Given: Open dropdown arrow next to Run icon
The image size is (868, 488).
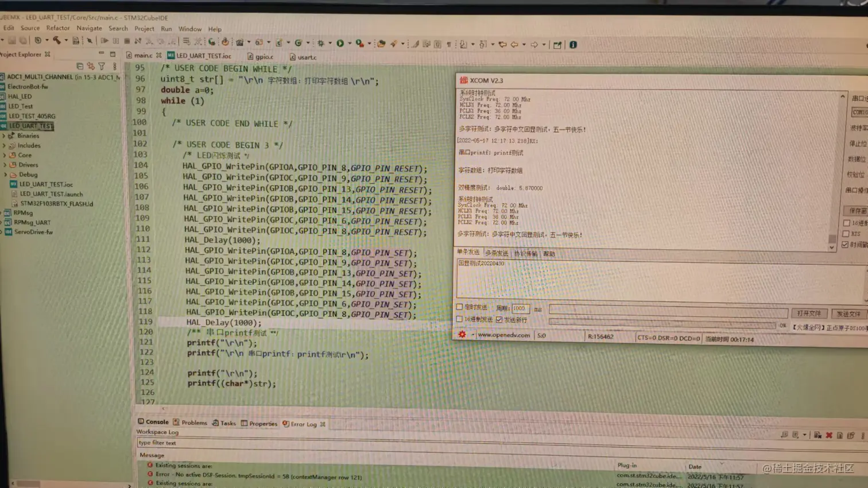Looking at the screenshot, I should click(349, 43).
